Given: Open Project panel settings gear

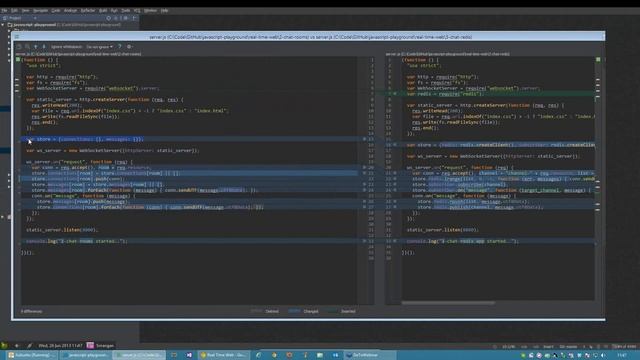Looking at the screenshot, I should [x=126, y=18].
